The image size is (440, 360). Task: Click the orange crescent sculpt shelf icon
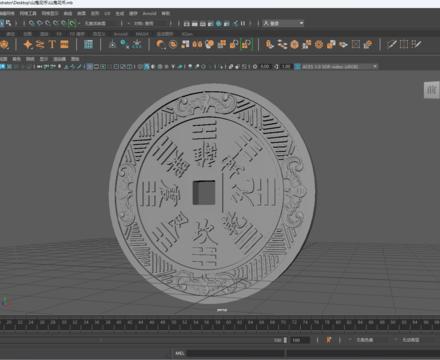click(161, 44)
